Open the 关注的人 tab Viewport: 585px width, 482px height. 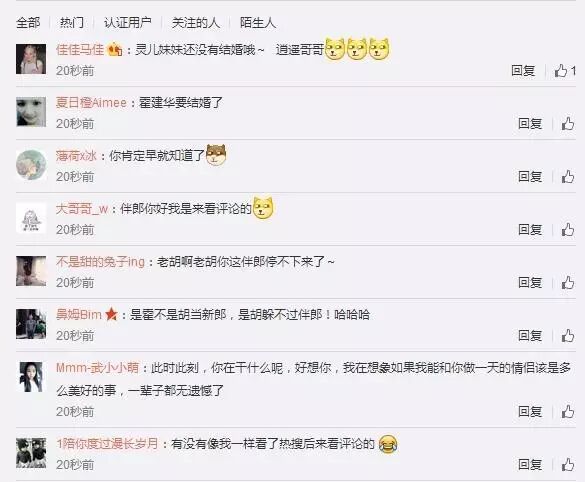pyautogui.click(x=196, y=23)
